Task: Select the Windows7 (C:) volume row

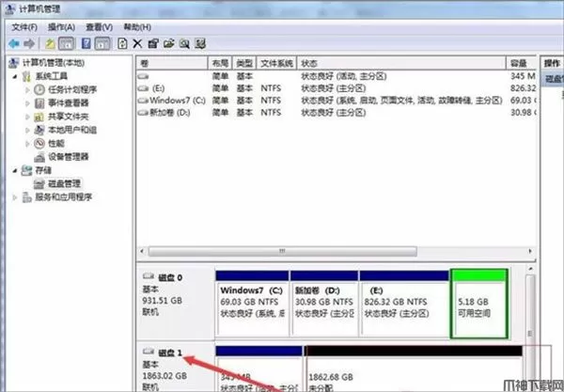Action: pos(337,101)
